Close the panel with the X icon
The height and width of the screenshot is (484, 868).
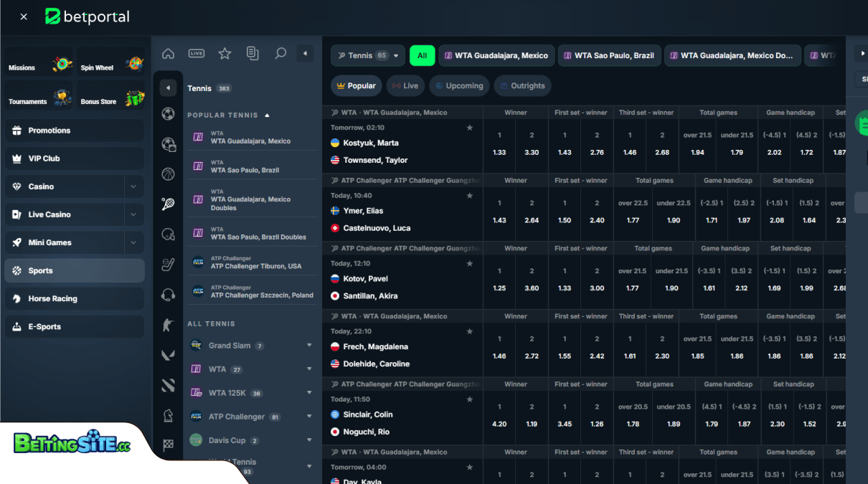(x=24, y=16)
